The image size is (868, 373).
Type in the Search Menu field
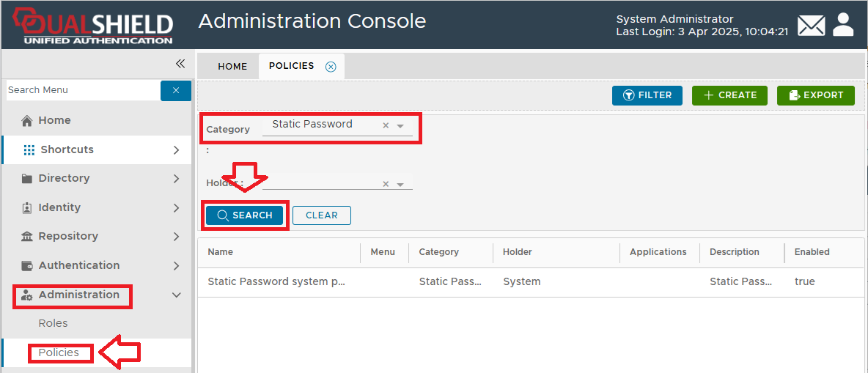(82, 90)
